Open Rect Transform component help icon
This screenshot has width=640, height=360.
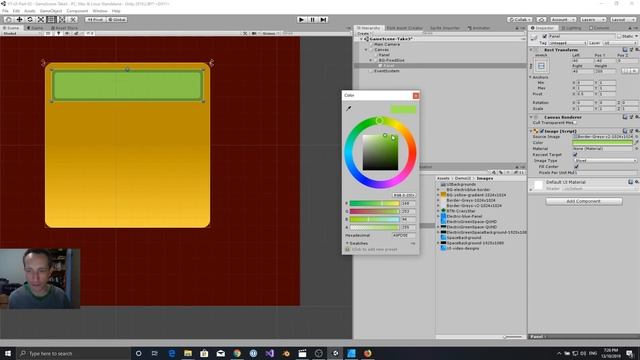pyautogui.click(x=625, y=50)
